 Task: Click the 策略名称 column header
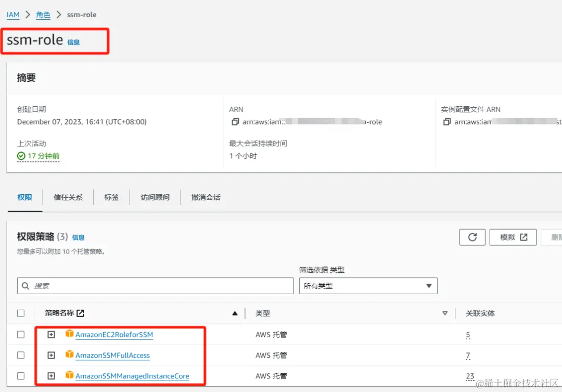pos(59,313)
